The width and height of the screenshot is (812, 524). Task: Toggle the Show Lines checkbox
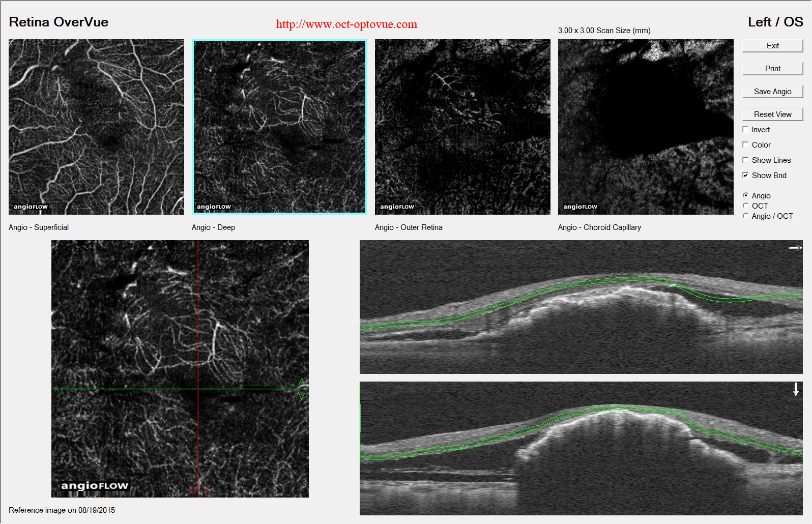745,160
